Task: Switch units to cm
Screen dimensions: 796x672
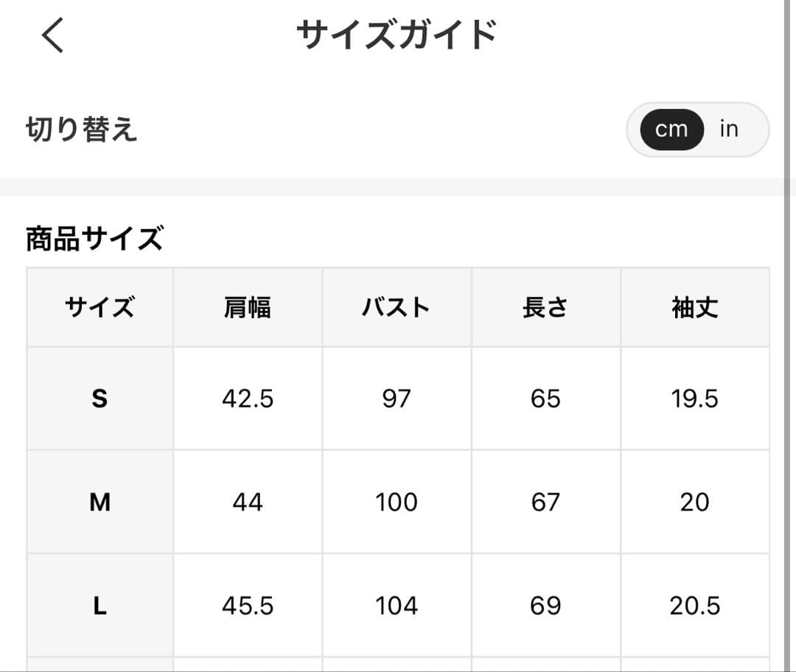Action: 671,130
